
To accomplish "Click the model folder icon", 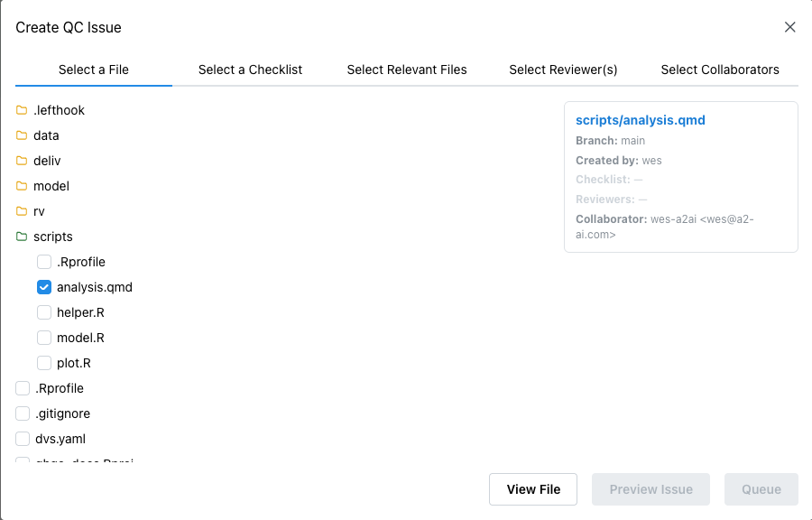I will coord(22,186).
